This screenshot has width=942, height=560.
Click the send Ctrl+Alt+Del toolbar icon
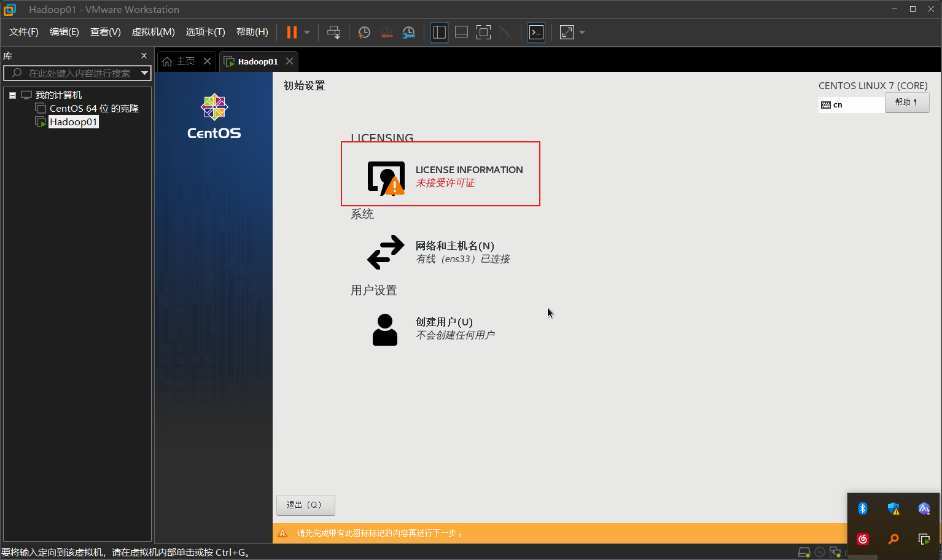(x=333, y=33)
